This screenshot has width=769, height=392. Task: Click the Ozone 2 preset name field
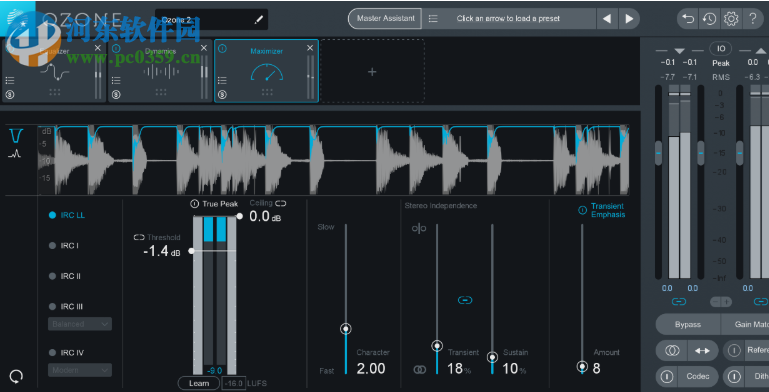pyautogui.click(x=211, y=20)
